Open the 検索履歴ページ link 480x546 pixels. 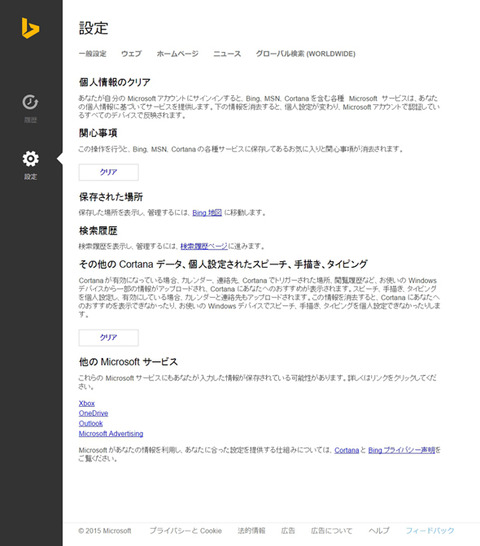[204, 246]
